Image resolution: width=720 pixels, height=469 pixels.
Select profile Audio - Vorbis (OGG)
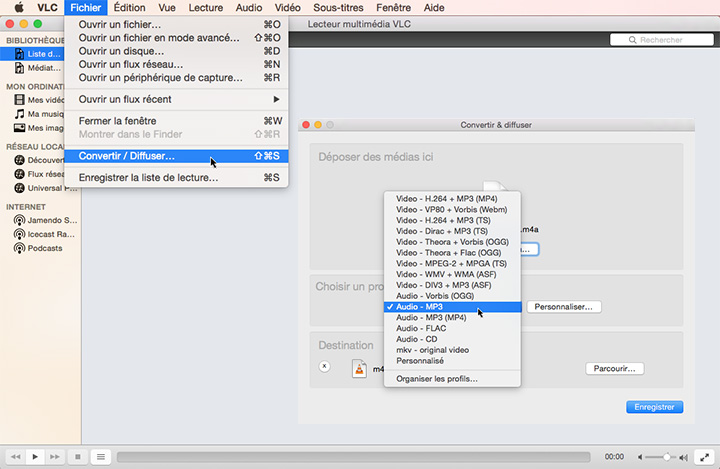tap(452, 296)
